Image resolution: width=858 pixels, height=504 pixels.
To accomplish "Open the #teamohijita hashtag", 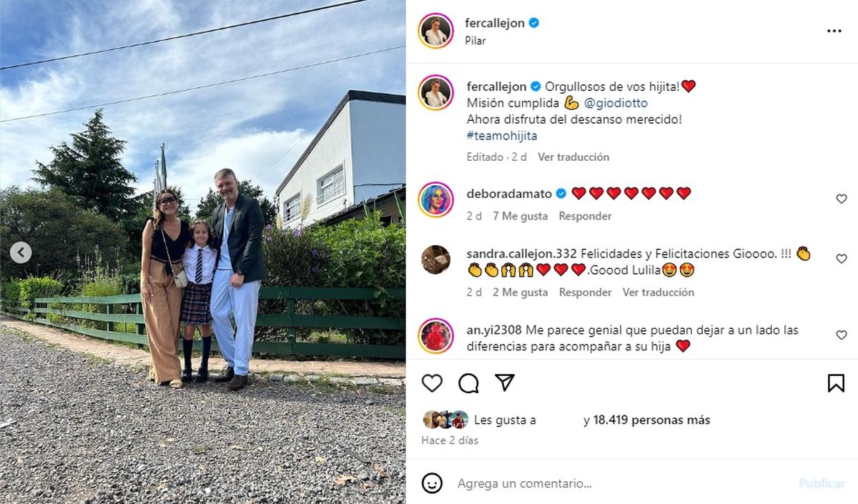I will [502, 135].
